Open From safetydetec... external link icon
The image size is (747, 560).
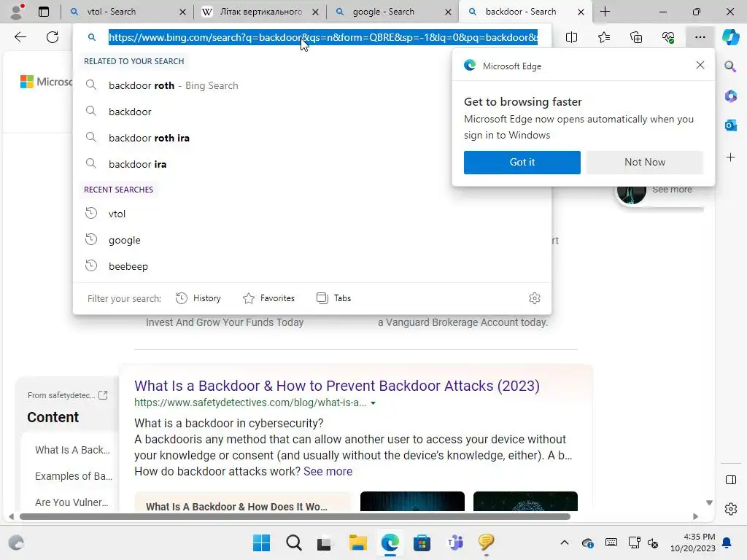[x=103, y=394]
